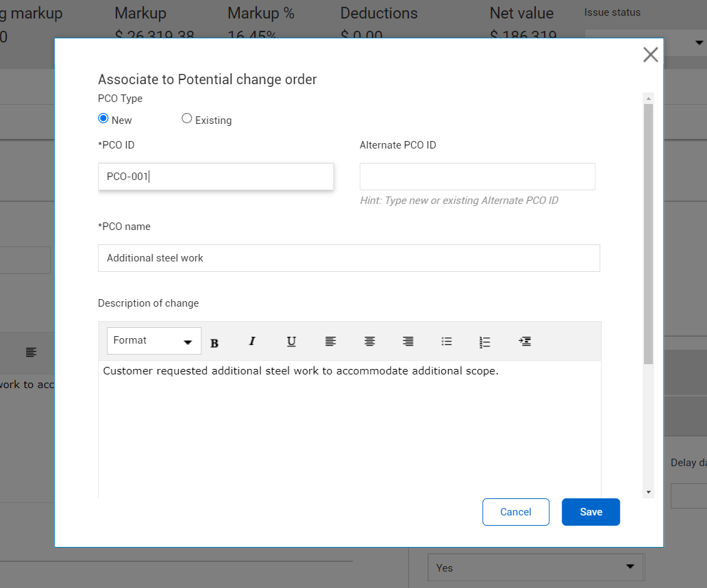Cancel the Associate to Potential change order dialog
The image size is (707, 588).
[515, 511]
